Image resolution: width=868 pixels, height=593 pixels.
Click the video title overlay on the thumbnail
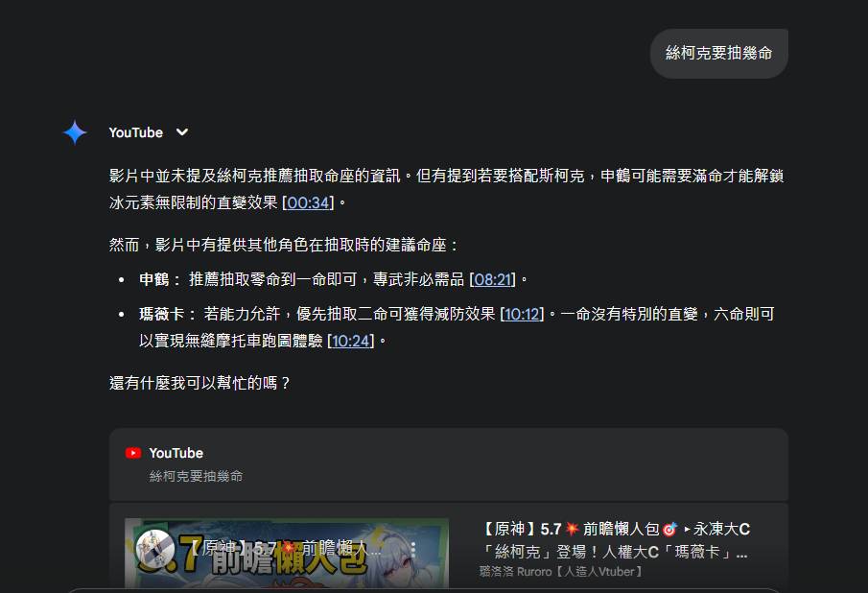pos(286,549)
